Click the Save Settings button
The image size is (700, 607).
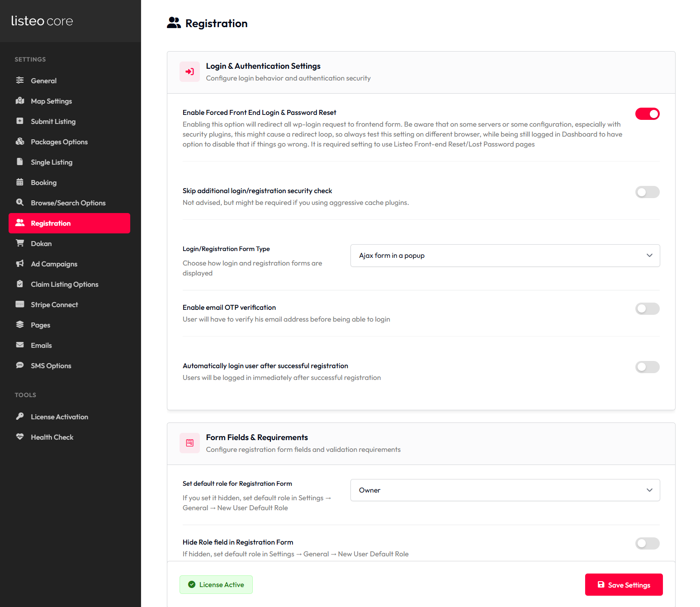624,585
